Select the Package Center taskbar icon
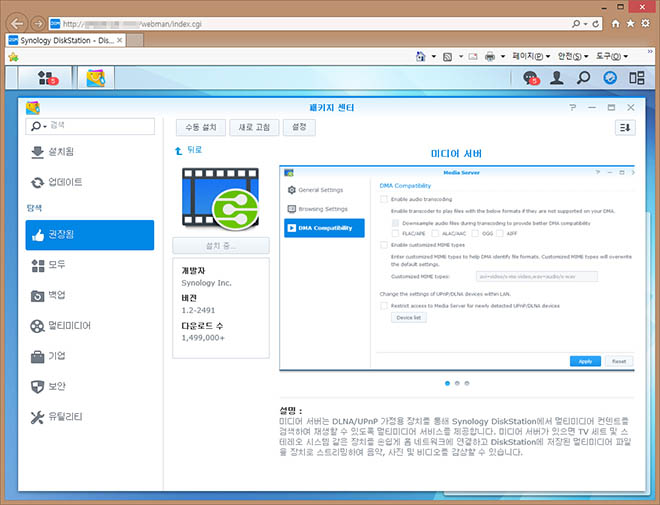The width and height of the screenshot is (660, 505). 96,77
